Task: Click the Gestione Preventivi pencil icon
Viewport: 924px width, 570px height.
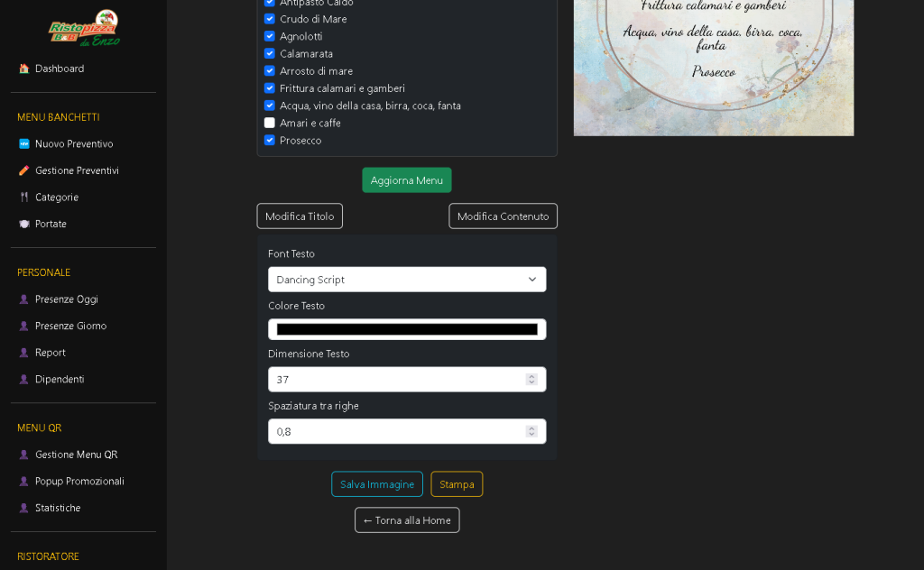Action: point(24,170)
